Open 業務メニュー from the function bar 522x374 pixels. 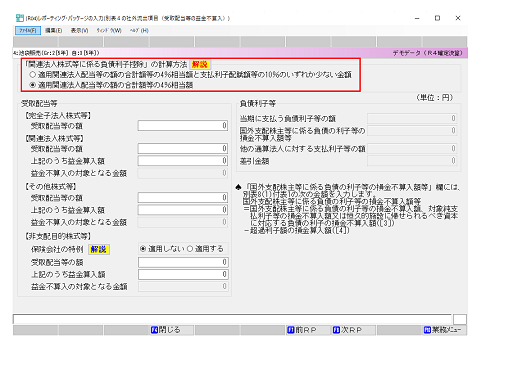pos(445,330)
